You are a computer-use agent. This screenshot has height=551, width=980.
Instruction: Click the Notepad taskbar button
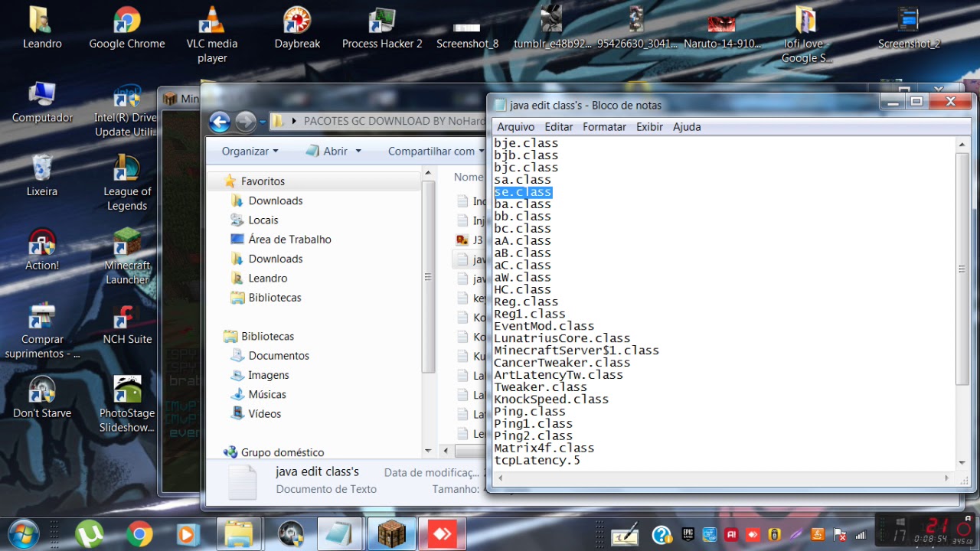[x=341, y=533]
